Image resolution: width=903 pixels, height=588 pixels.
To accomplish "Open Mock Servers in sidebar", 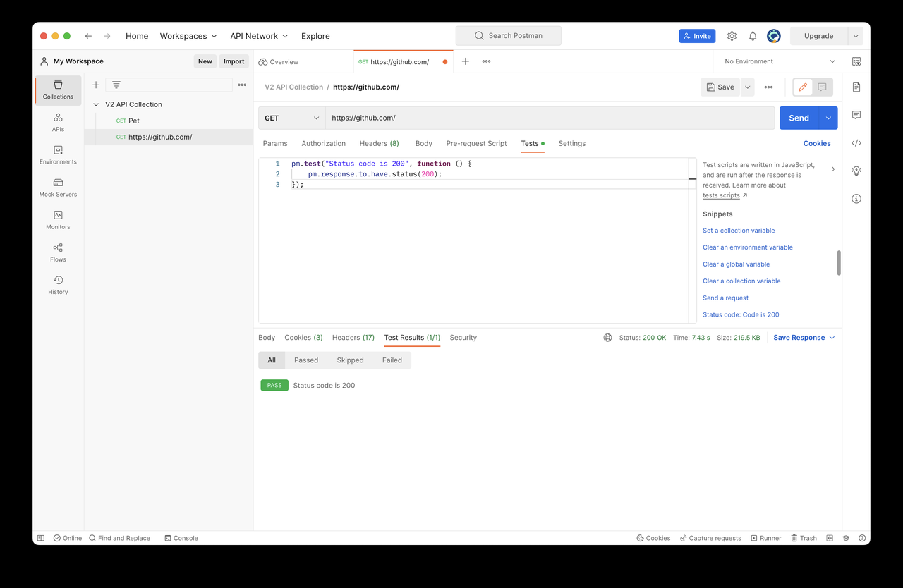I will pos(58,188).
